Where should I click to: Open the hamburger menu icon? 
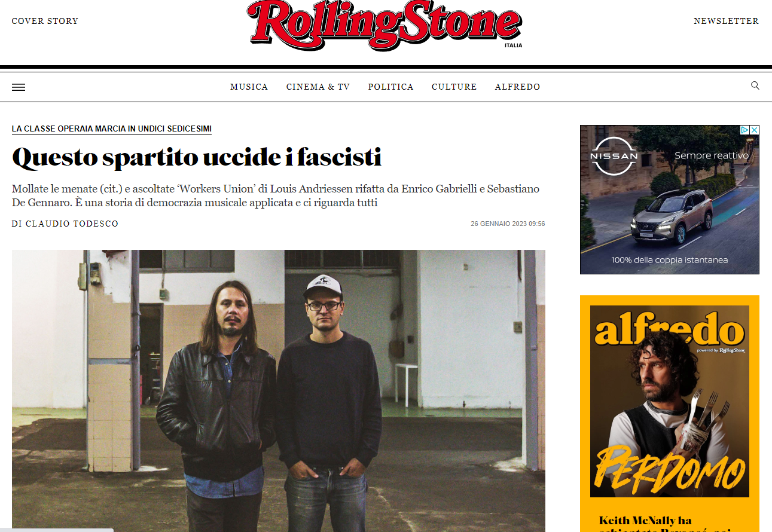(19, 87)
